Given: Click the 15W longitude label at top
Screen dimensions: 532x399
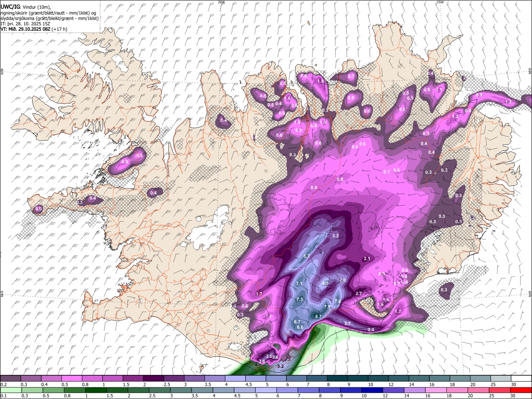Looking at the screenshot, I should click(440, 2).
